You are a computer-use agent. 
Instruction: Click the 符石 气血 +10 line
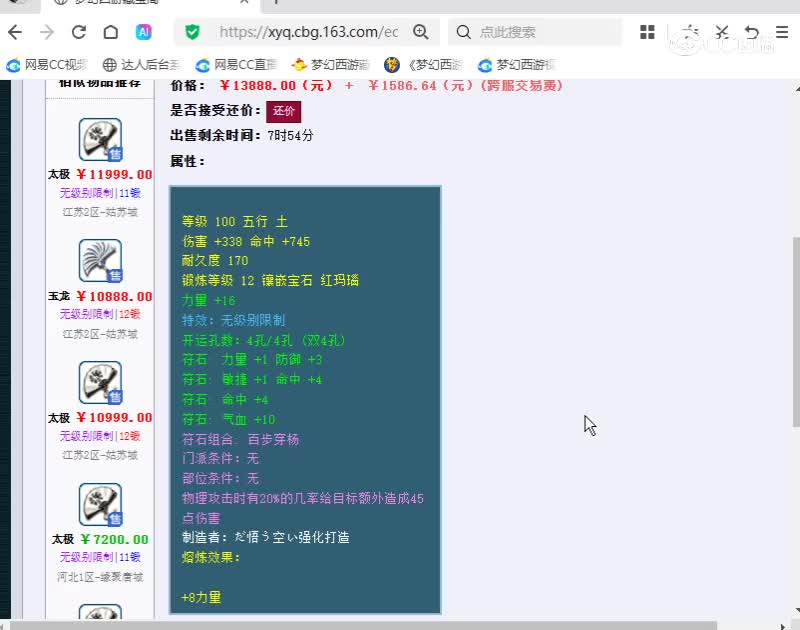[x=229, y=419]
